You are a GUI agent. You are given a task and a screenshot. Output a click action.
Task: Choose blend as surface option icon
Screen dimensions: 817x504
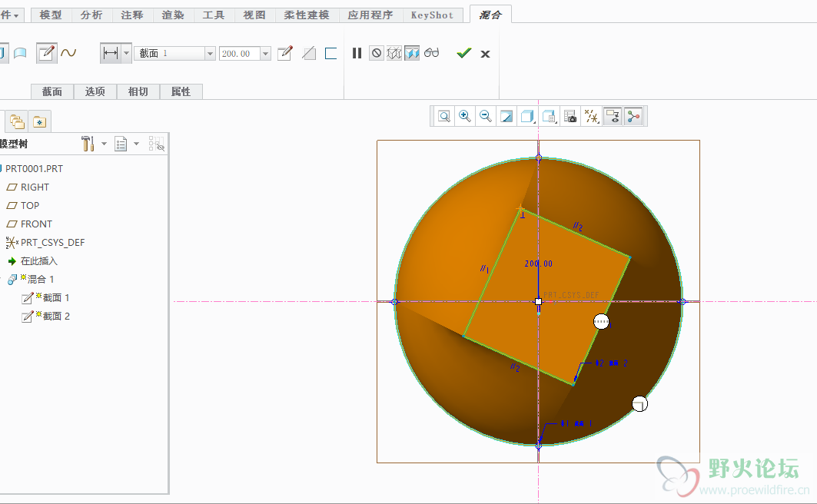pos(20,53)
